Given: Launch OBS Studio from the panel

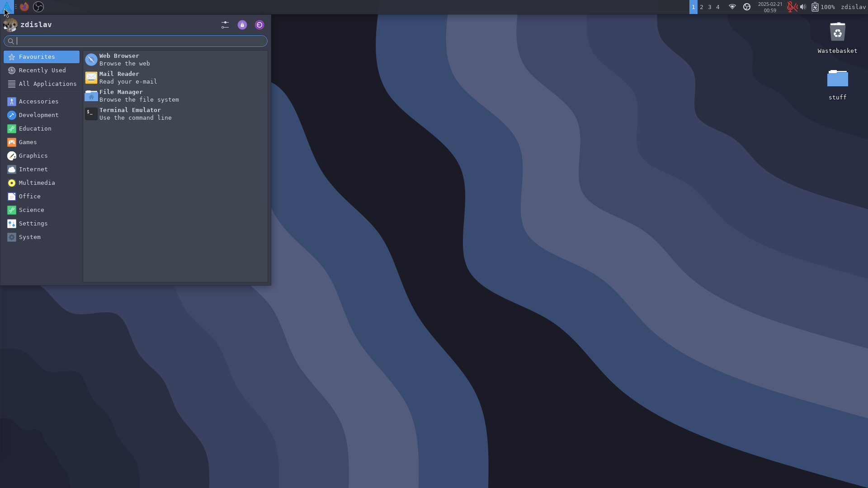Looking at the screenshot, I should (38, 7).
